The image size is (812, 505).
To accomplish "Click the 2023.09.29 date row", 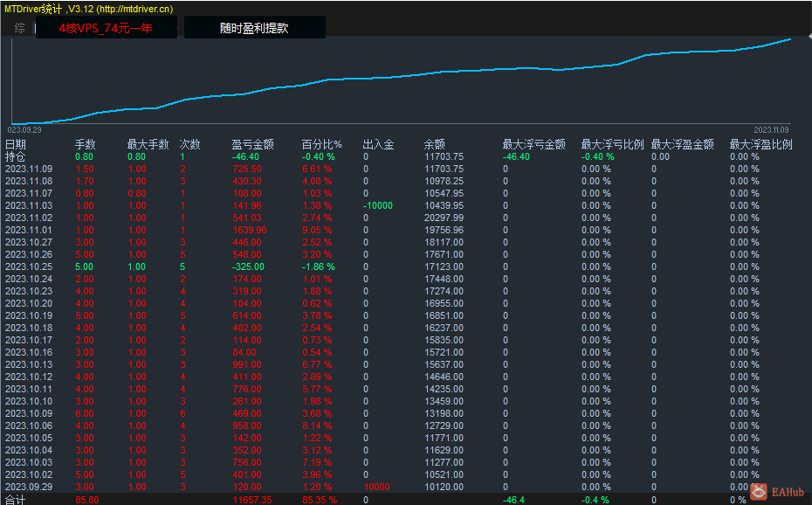I will [x=29, y=487].
